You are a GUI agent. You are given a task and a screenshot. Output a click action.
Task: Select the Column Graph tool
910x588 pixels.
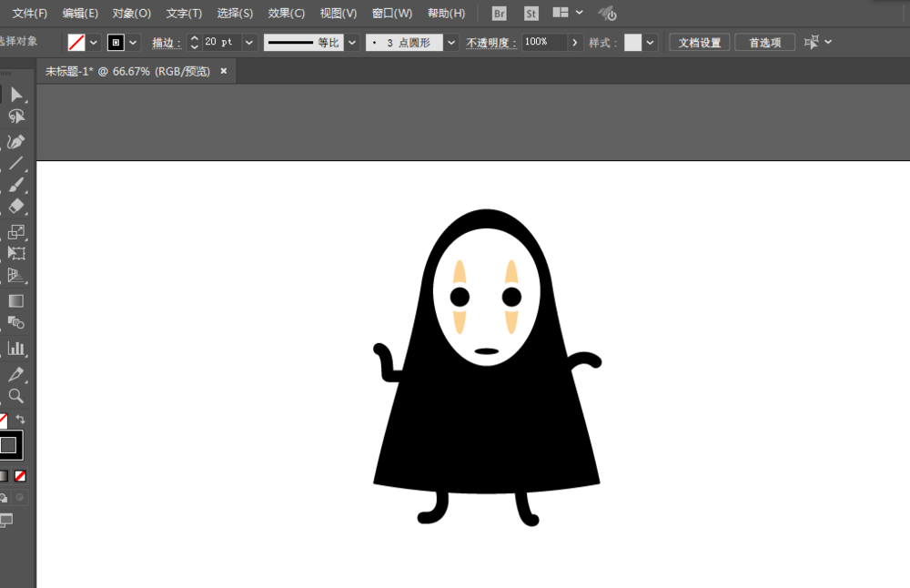pos(15,348)
